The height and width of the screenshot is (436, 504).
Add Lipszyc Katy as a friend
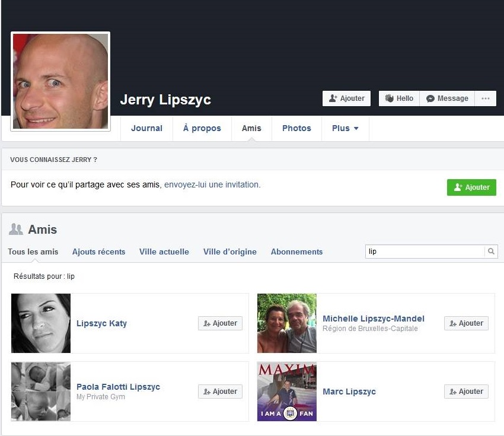pyautogui.click(x=220, y=323)
